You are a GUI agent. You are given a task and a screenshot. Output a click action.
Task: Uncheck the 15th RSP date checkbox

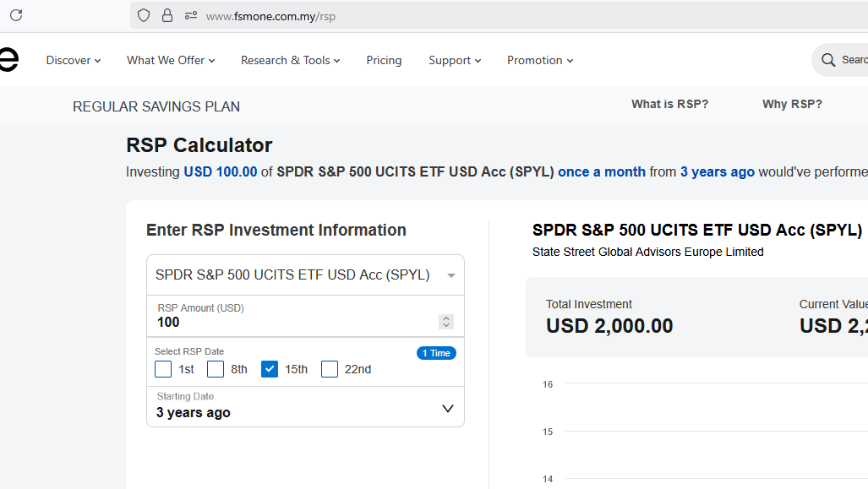(x=270, y=369)
